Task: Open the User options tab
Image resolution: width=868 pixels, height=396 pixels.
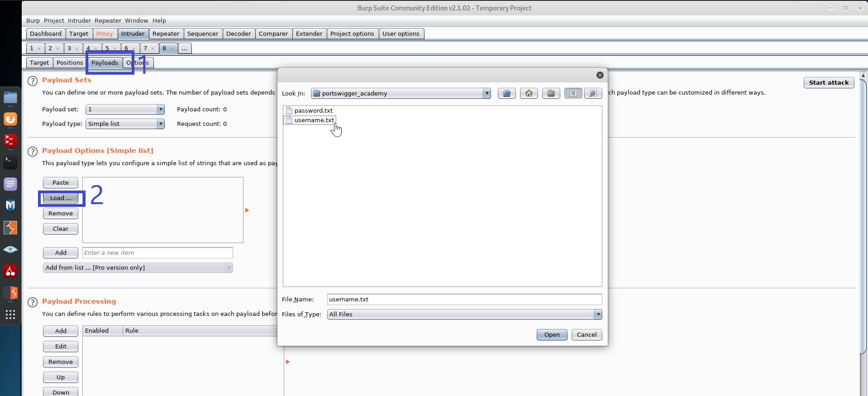Action: click(x=401, y=34)
